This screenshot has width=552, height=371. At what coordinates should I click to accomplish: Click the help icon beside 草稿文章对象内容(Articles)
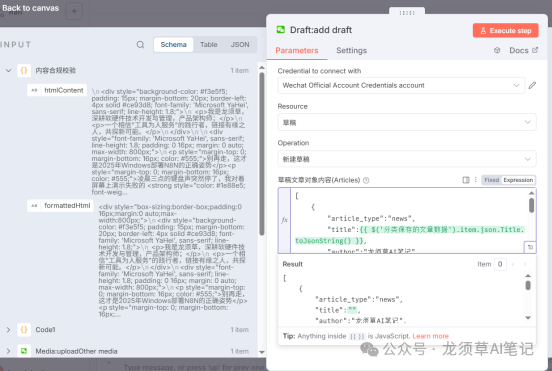pyautogui.click(x=366, y=180)
